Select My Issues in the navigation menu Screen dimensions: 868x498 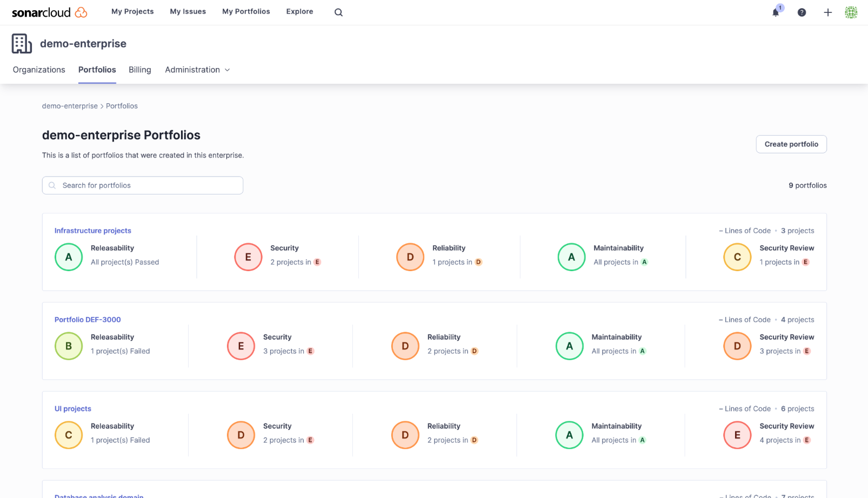pos(188,11)
